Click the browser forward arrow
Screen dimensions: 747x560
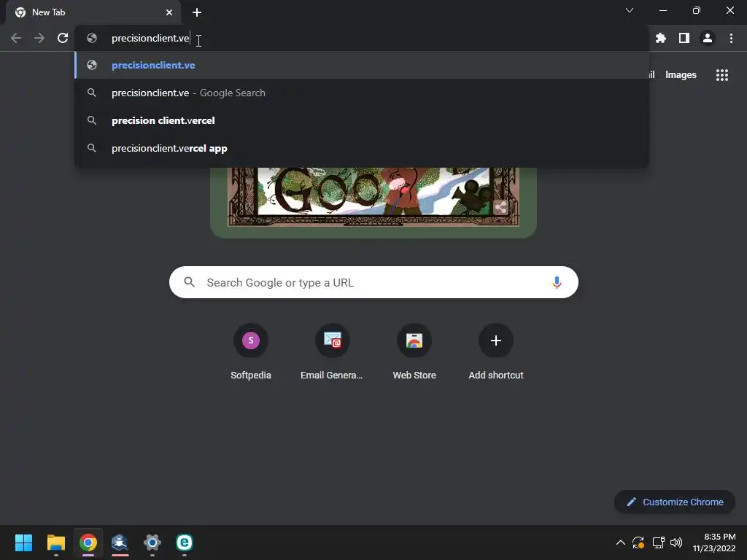(39, 38)
